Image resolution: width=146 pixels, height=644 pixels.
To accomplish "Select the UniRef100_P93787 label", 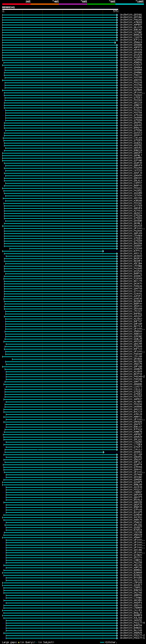I will click(x=131, y=397).
